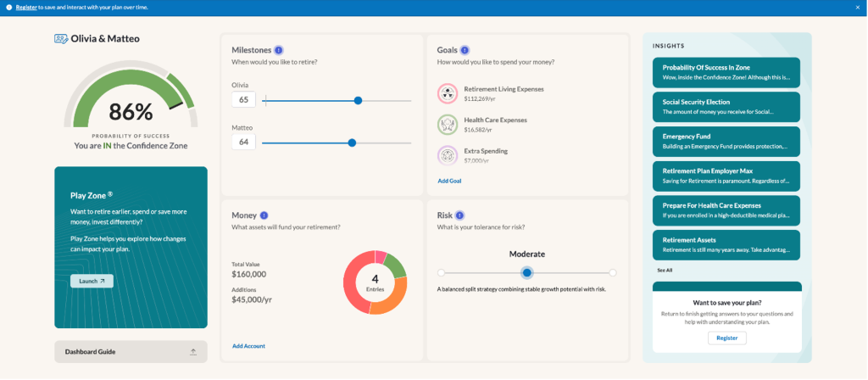Click the Money info icon
Viewport: 868px width, 380px height.
[x=264, y=215]
